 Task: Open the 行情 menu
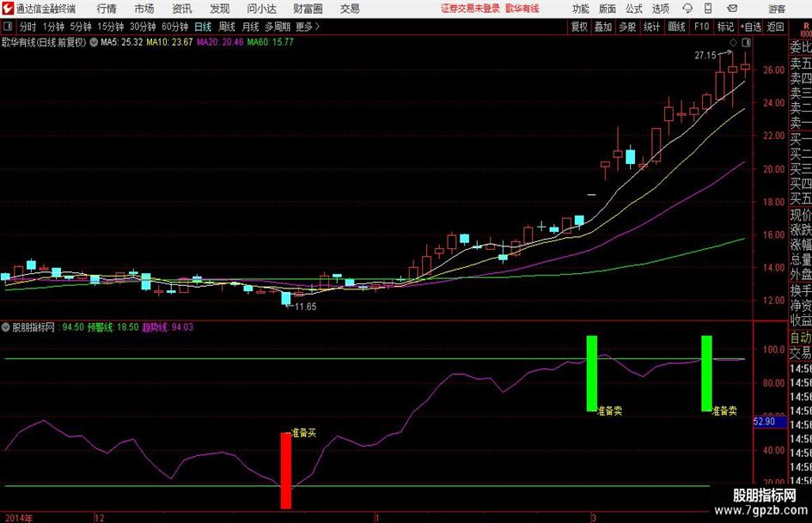point(107,9)
